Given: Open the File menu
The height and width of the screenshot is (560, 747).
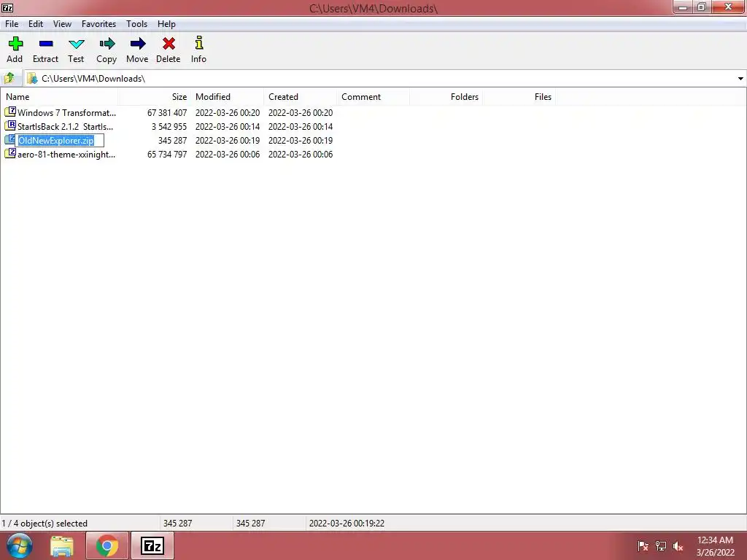Looking at the screenshot, I should [x=12, y=24].
